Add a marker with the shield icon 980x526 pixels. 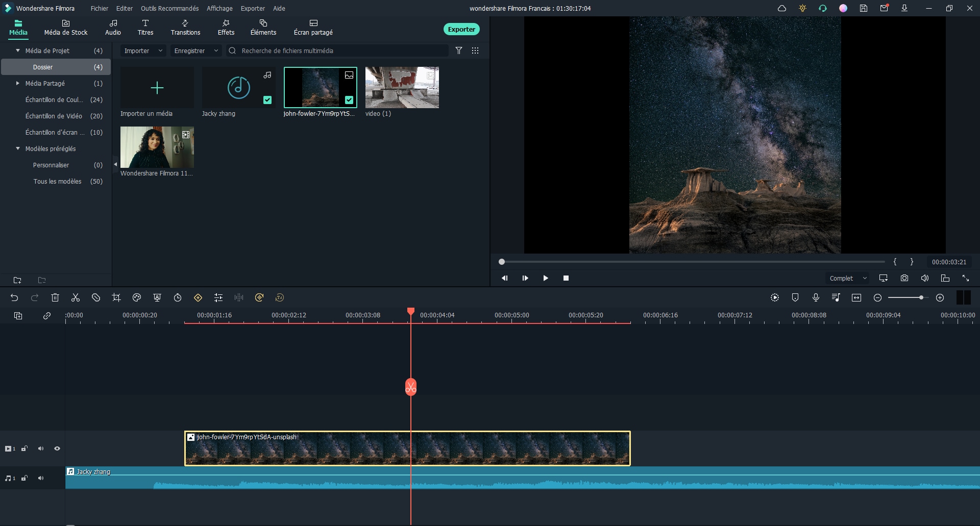tap(795, 297)
